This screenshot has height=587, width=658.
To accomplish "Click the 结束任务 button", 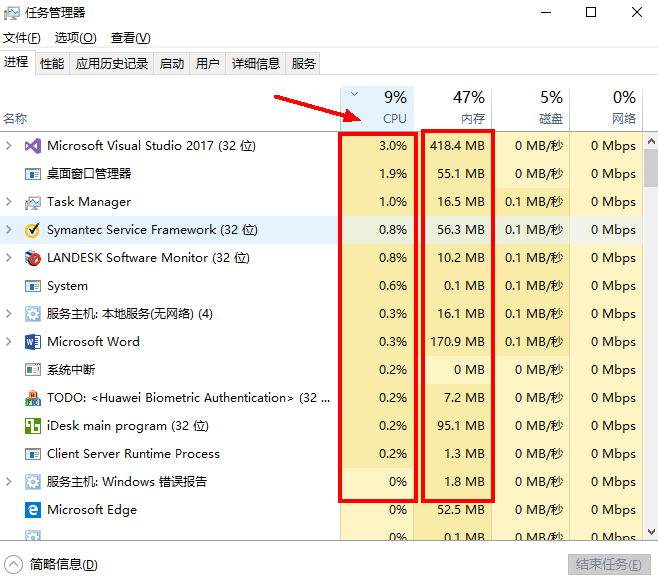I will [607, 564].
